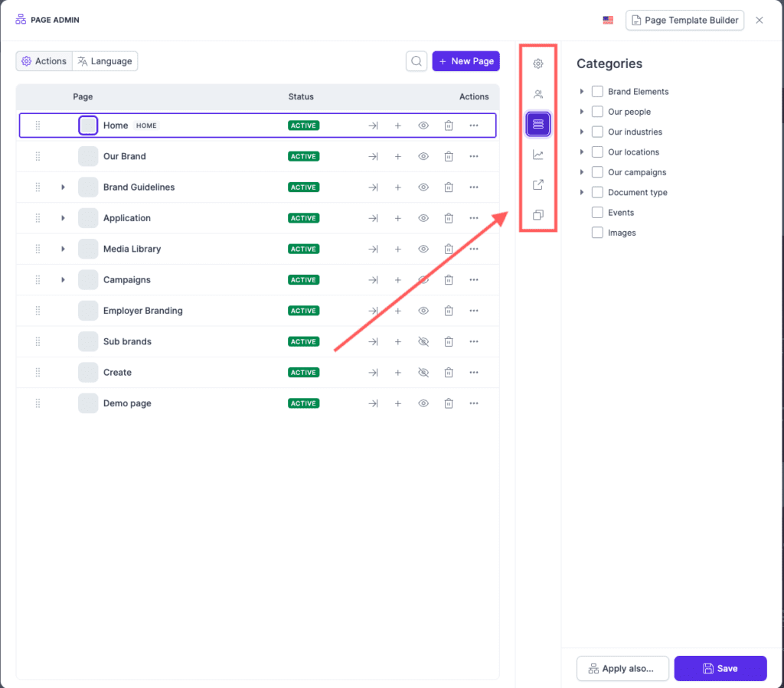Click the plus icon in Create row

tap(398, 373)
